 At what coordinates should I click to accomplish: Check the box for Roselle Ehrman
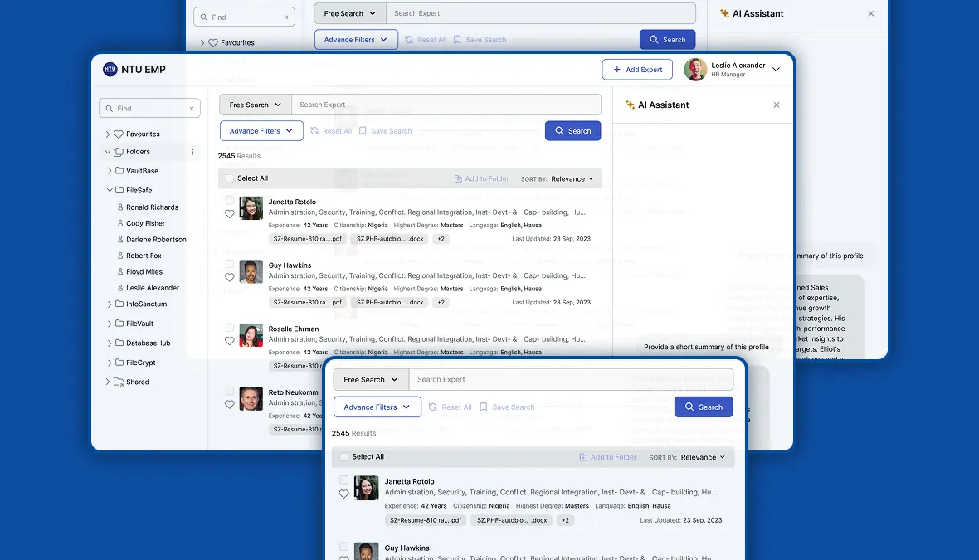[230, 328]
